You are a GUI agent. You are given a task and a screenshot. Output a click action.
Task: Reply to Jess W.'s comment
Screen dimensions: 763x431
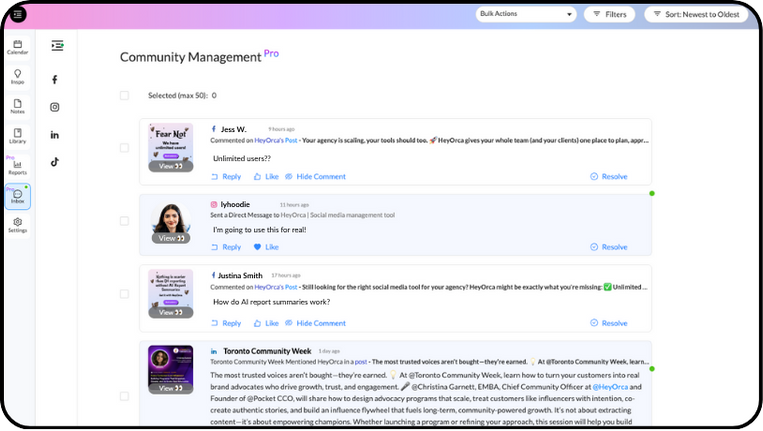tap(226, 177)
